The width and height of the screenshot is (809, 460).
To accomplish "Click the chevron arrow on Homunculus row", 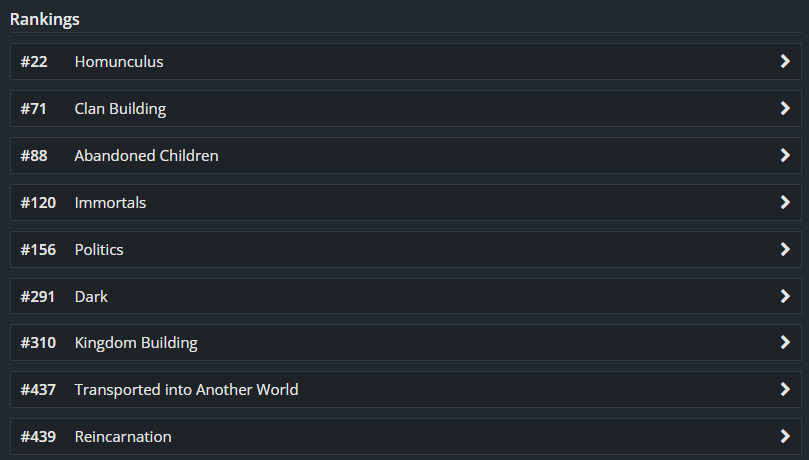I will tap(785, 62).
